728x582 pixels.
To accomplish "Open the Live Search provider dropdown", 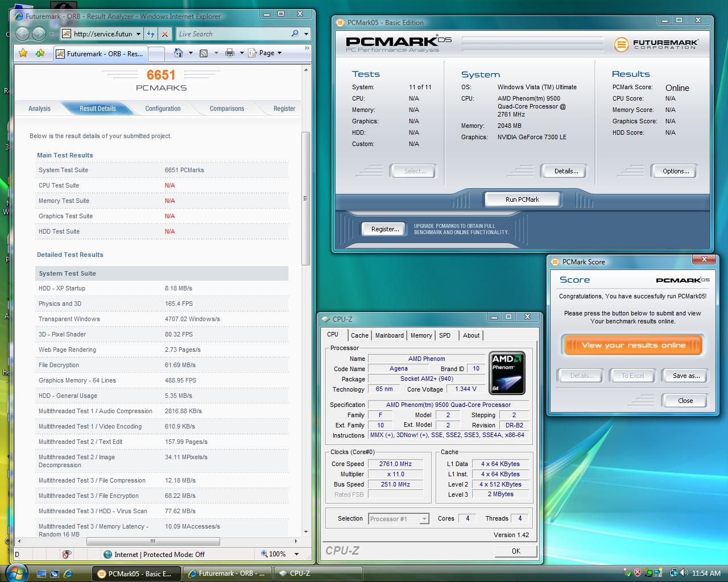I will point(306,34).
